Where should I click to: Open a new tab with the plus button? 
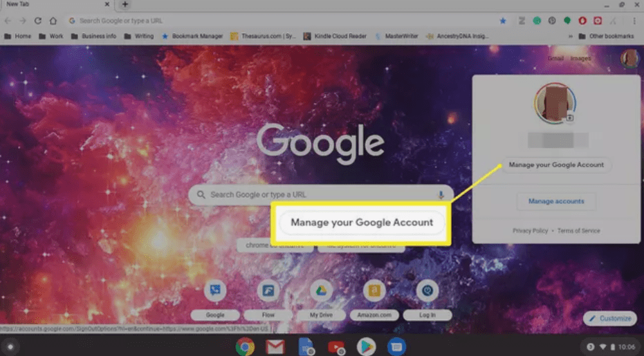coord(125,5)
